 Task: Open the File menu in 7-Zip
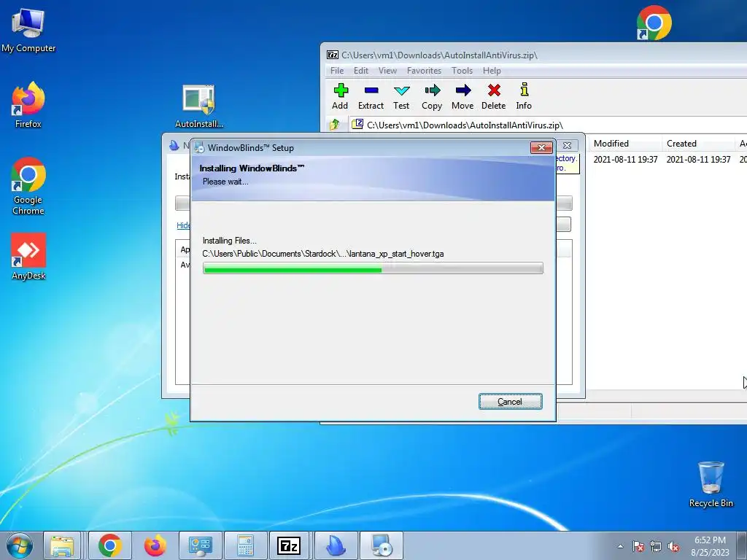point(337,71)
